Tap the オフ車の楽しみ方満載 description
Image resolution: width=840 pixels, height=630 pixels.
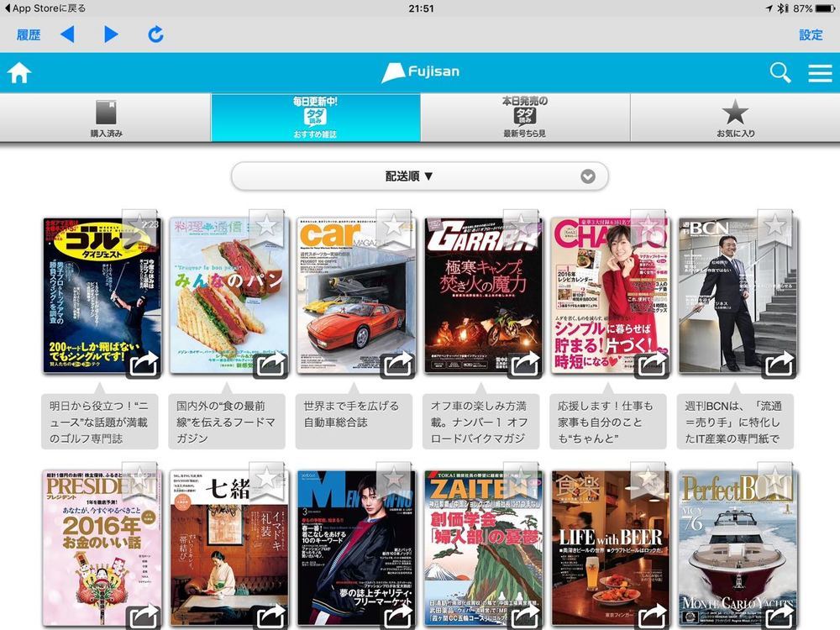pos(481,422)
